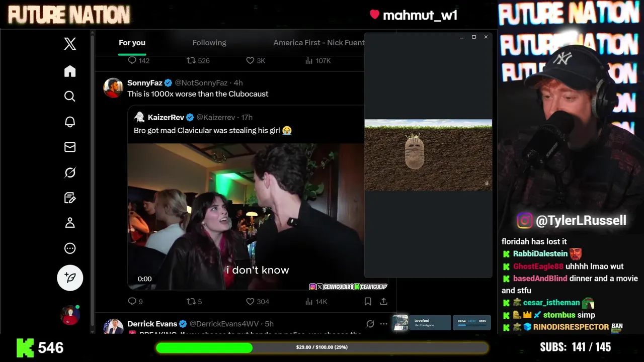
Task: Click the SUBS: 141 / 145 counter
Action: (576, 347)
